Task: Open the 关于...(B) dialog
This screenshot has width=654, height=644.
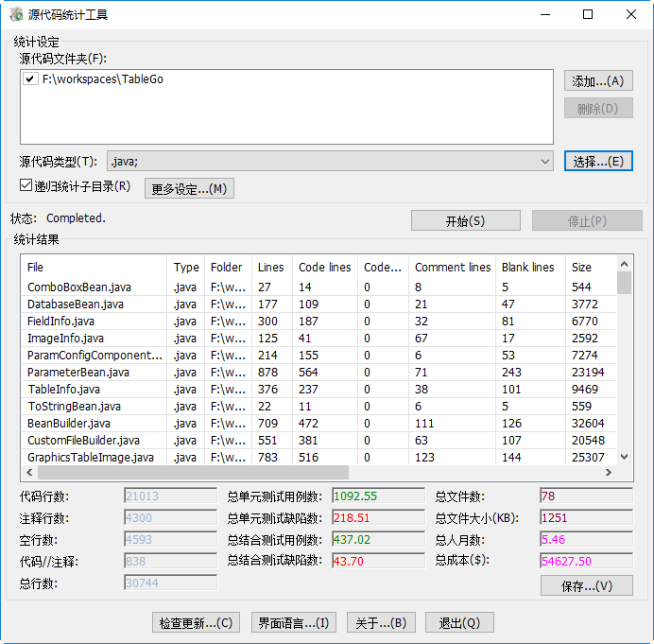Action: point(381,622)
